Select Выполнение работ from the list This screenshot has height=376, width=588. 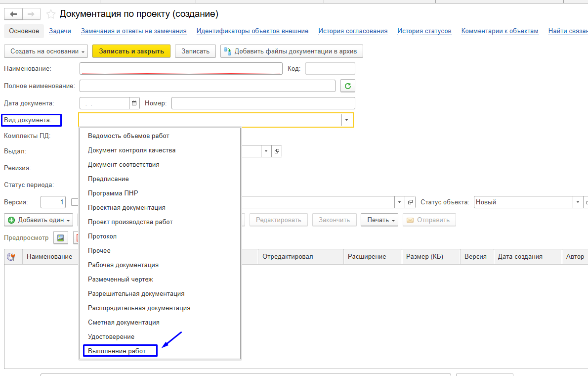coord(117,351)
